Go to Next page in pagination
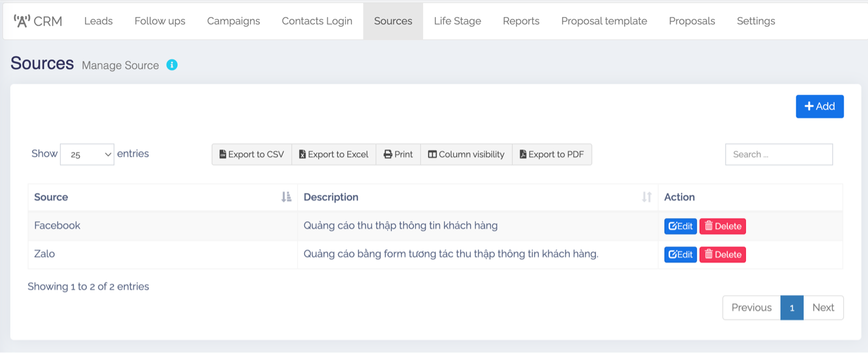This screenshot has height=354, width=868. click(x=823, y=307)
